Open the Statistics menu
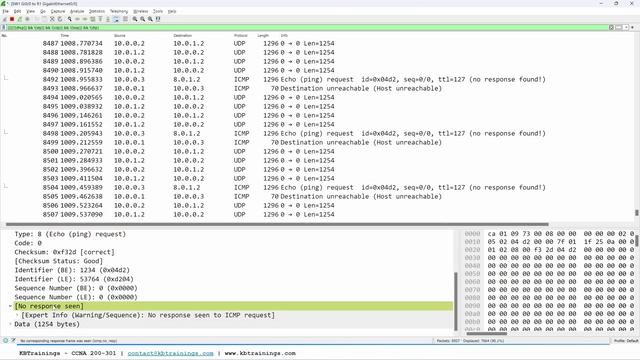This screenshot has width=640, height=360. [x=97, y=11]
